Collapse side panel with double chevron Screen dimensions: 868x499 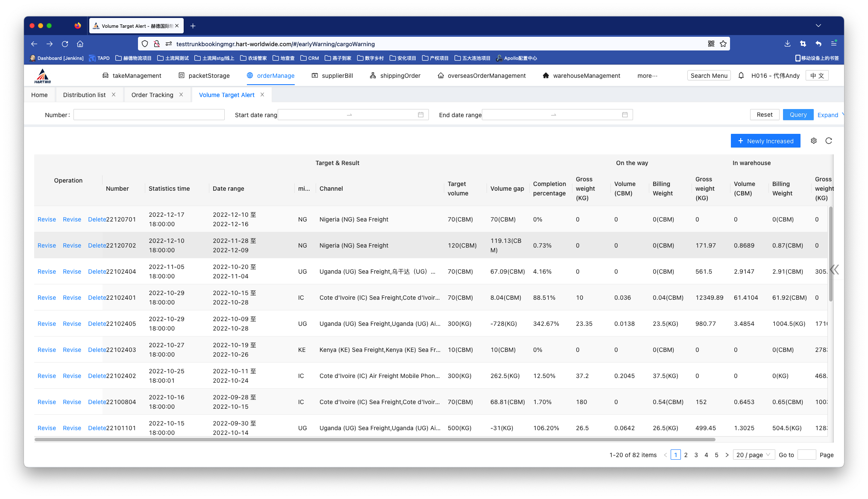coord(834,269)
